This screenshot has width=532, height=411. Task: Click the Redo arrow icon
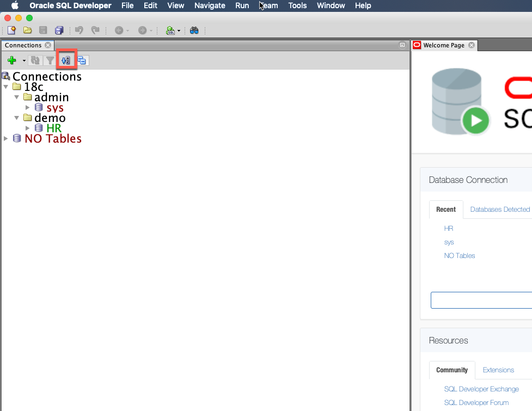[95, 30]
